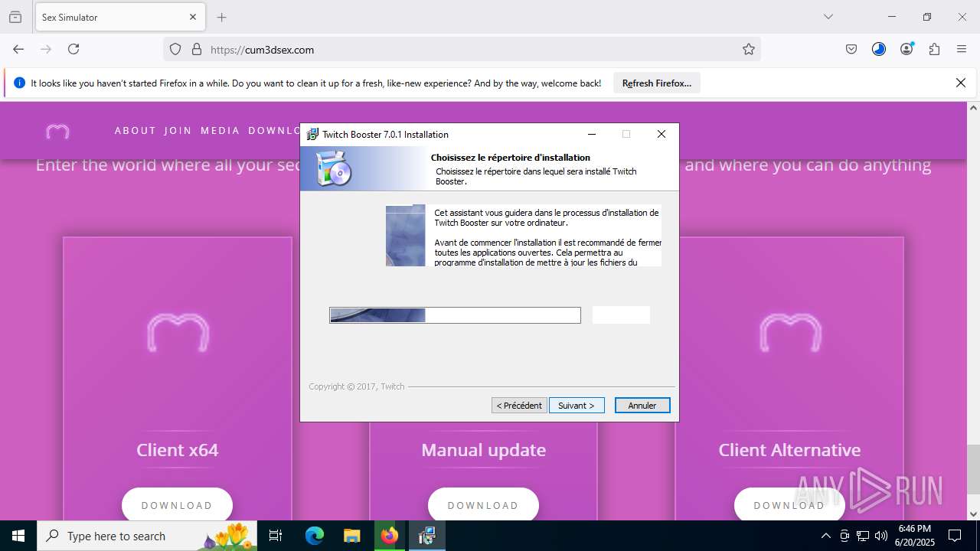This screenshot has height=551, width=980.
Task: Click the Firefox forward arrow
Action: (x=46, y=49)
